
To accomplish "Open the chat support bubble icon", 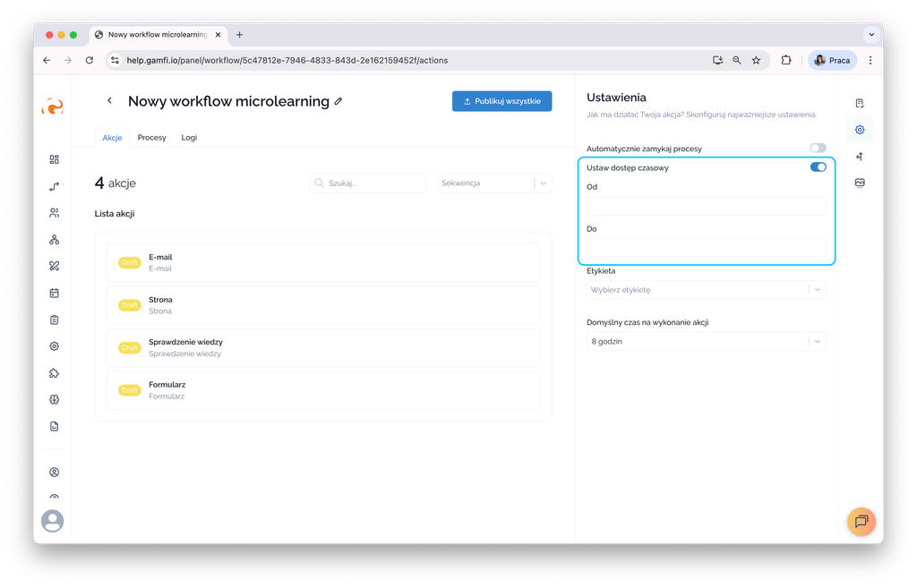I will (861, 521).
